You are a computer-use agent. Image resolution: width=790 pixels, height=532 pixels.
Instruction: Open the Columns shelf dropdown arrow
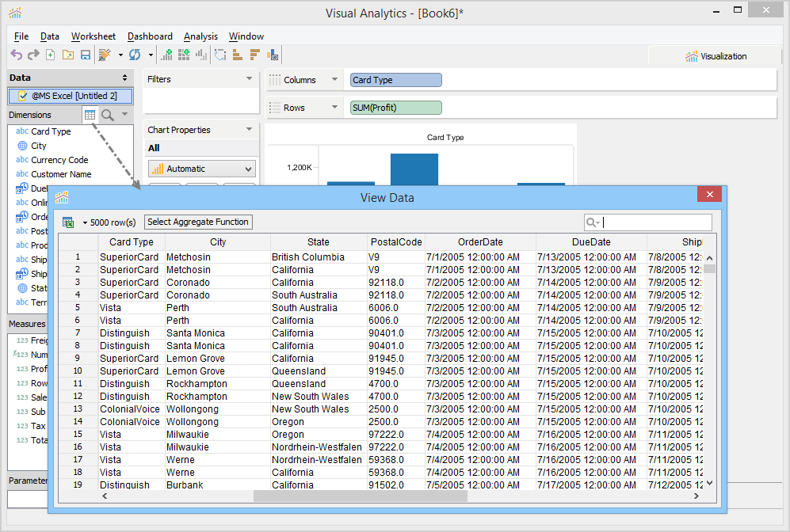(335, 80)
